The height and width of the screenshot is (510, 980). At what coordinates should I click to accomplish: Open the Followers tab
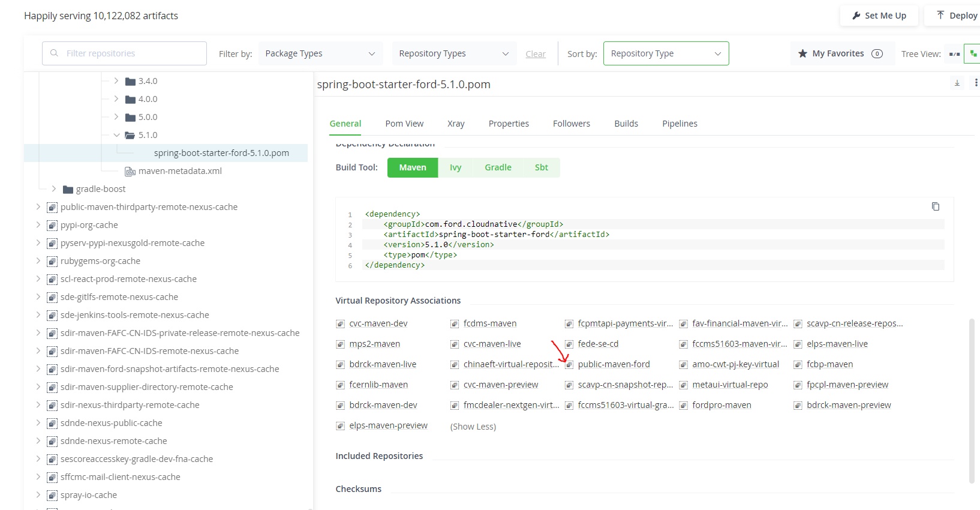(572, 124)
